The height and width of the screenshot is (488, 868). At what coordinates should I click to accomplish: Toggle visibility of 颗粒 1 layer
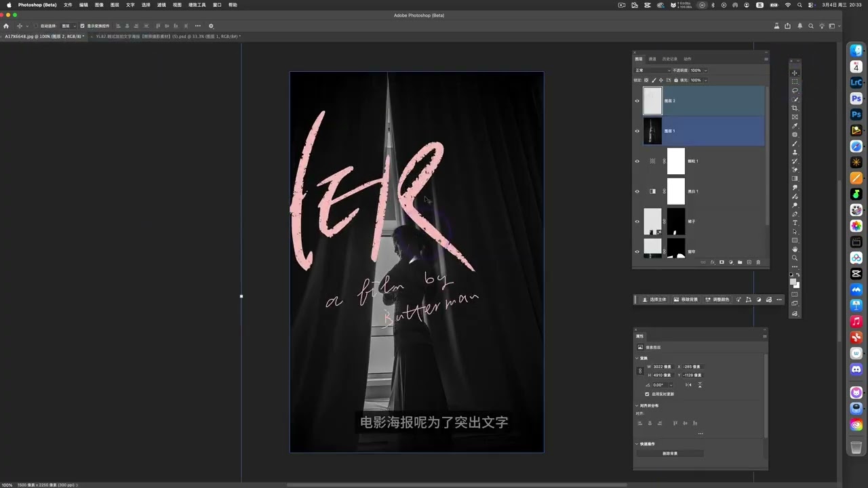pyautogui.click(x=637, y=161)
